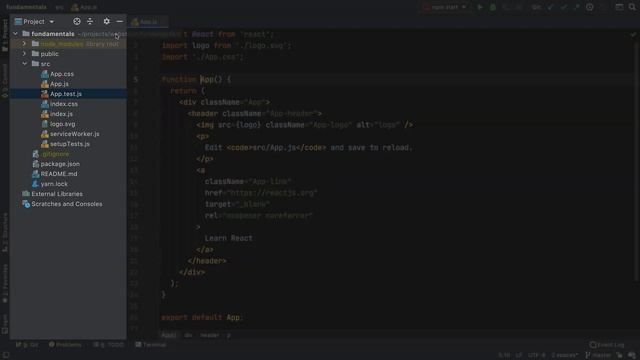
Task: Click 'export default App;' line in the editor
Action: click(x=202, y=318)
